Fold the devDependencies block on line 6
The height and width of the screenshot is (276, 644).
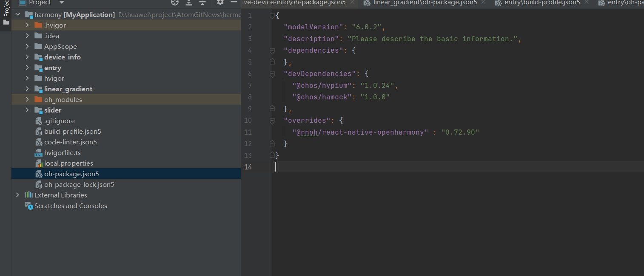tap(272, 74)
